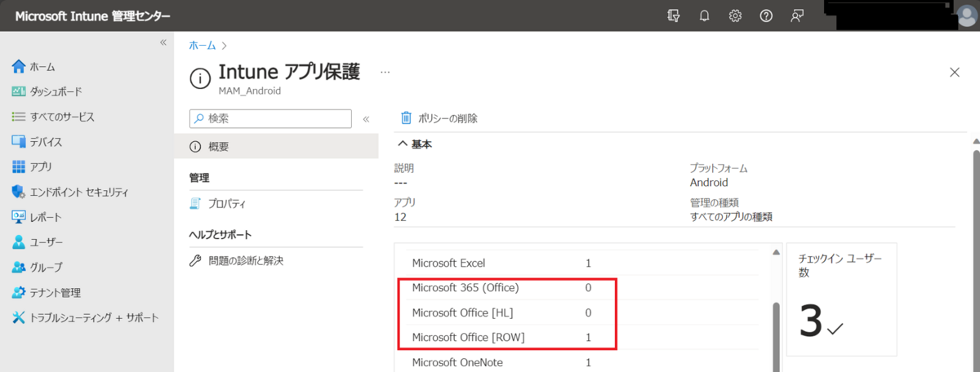Click the wrench icon for 問題の診断と解決
Screen dimensions: 980x372
tap(195, 261)
